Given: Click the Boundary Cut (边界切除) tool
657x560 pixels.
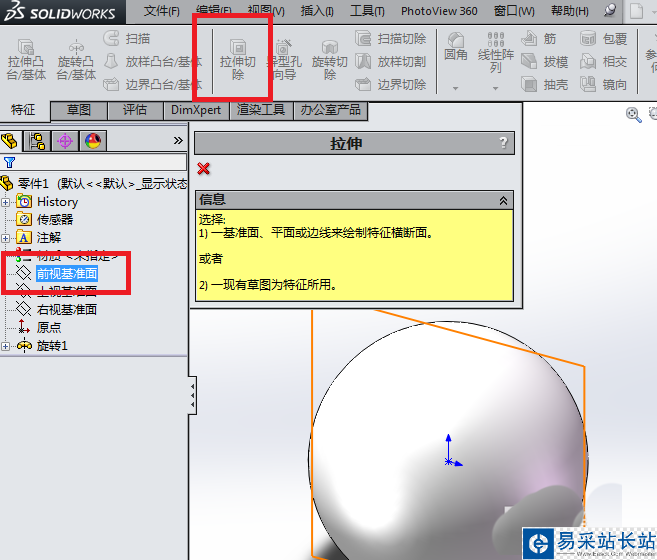Looking at the screenshot, I should pos(391,84).
